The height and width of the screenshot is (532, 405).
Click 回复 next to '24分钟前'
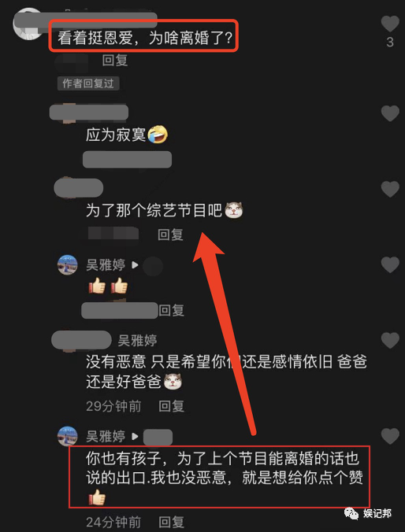172,522
